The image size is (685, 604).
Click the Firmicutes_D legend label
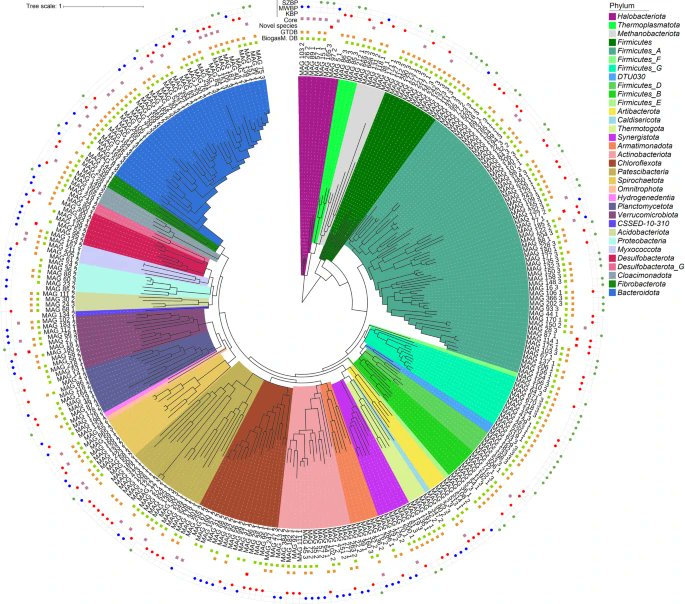(640, 86)
